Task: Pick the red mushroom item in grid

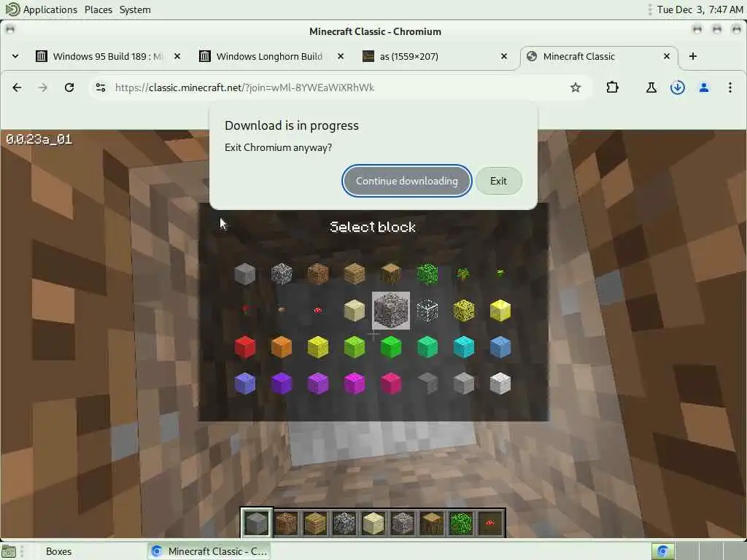Action: click(x=318, y=311)
